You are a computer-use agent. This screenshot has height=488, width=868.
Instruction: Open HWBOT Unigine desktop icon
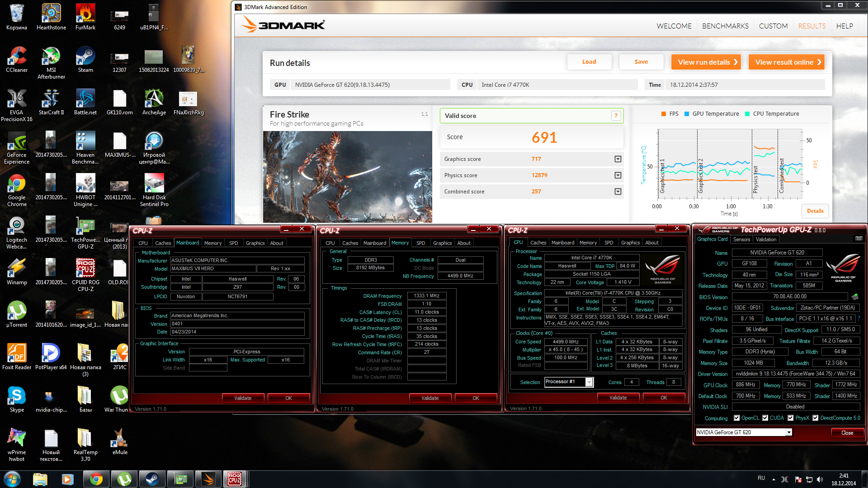click(x=85, y=190)
